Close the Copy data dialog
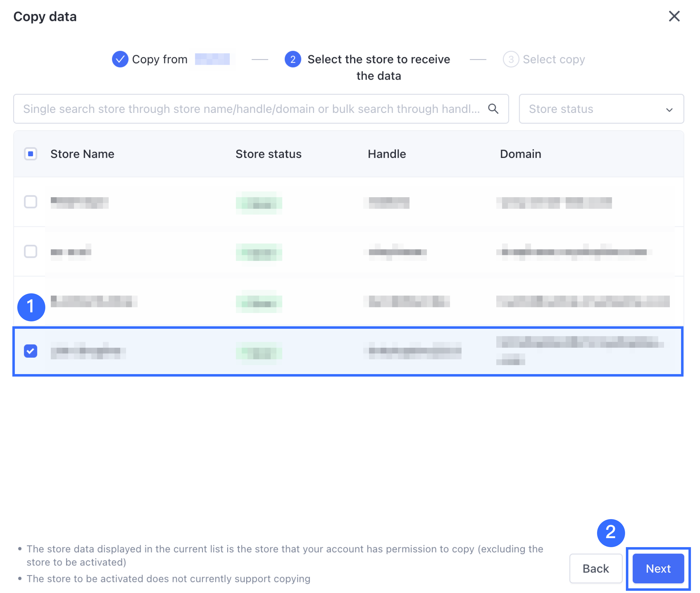The width and height of the screenshot is (700, 593). [674, 16]
